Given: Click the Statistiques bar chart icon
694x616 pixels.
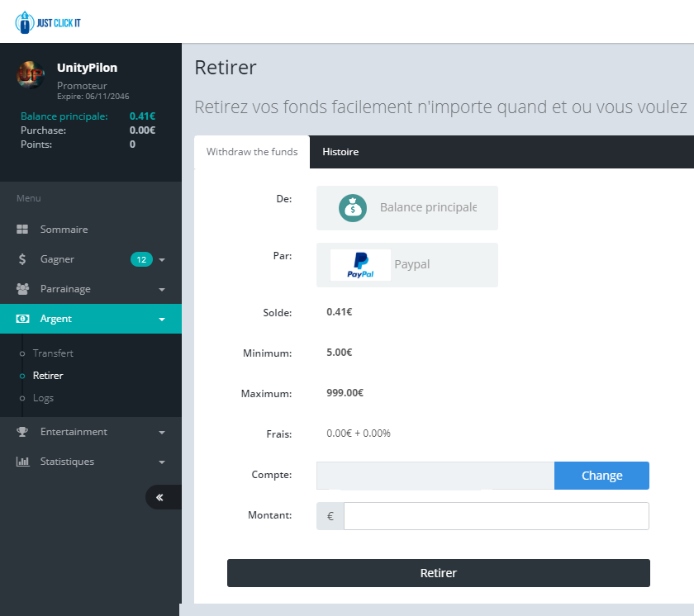Looking at the screenshot, I should (23, 462).
